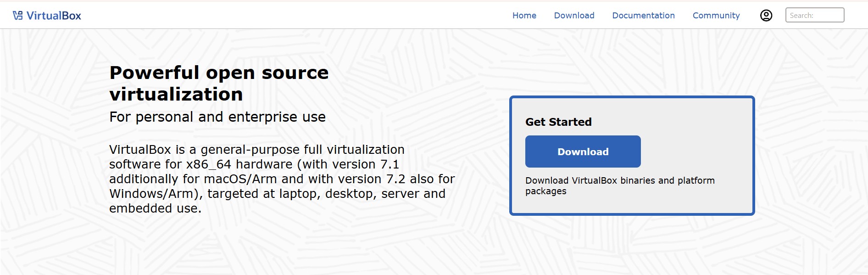Click "Download VirtualBox binaries and platform packages" text
This screenshot has width=868, height=275.
pyautogui.click(x=619, y=185)
